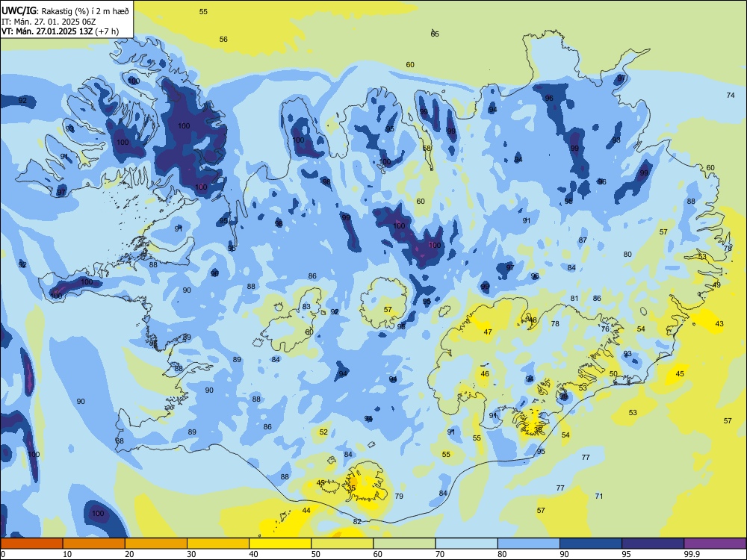Click the valid time line 'VT: Mán. 27.01.2025 13Z (+7 h)'
This screenshot has width=747, height=560.
[60, 31]
